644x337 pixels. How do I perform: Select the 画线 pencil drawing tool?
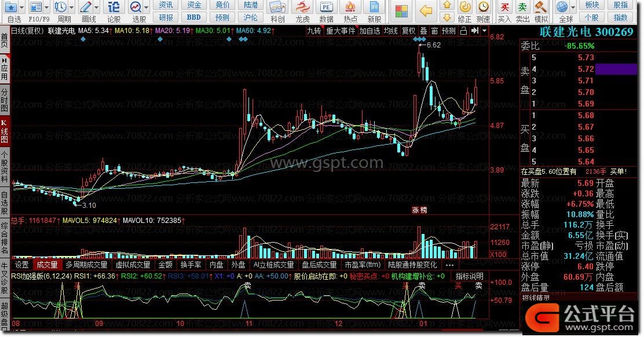tap(86, 7)
